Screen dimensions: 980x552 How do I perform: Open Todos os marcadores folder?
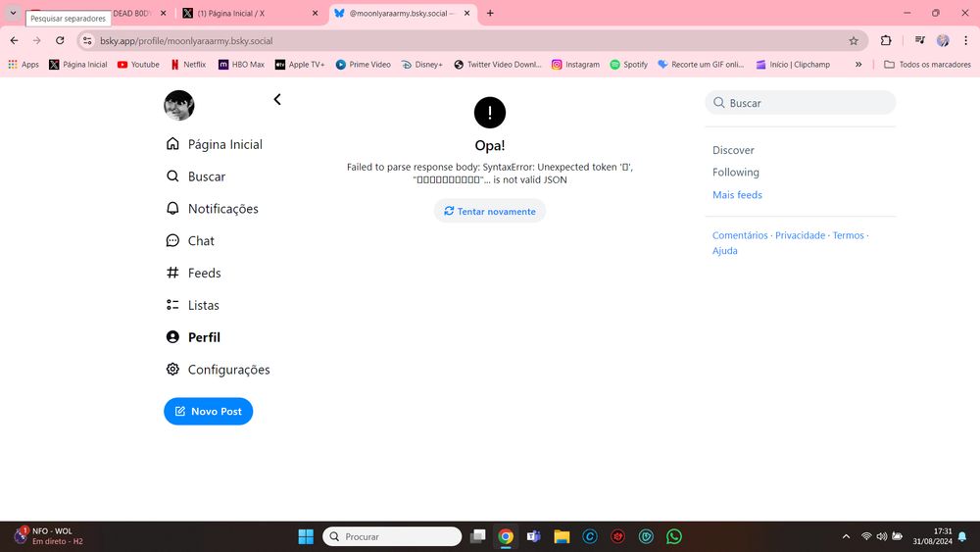point(927,65)
